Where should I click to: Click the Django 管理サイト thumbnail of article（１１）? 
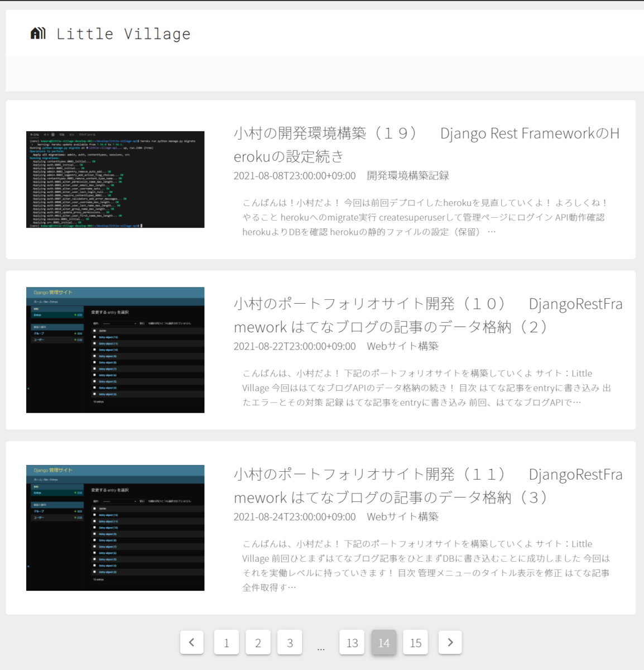[116, 527]
